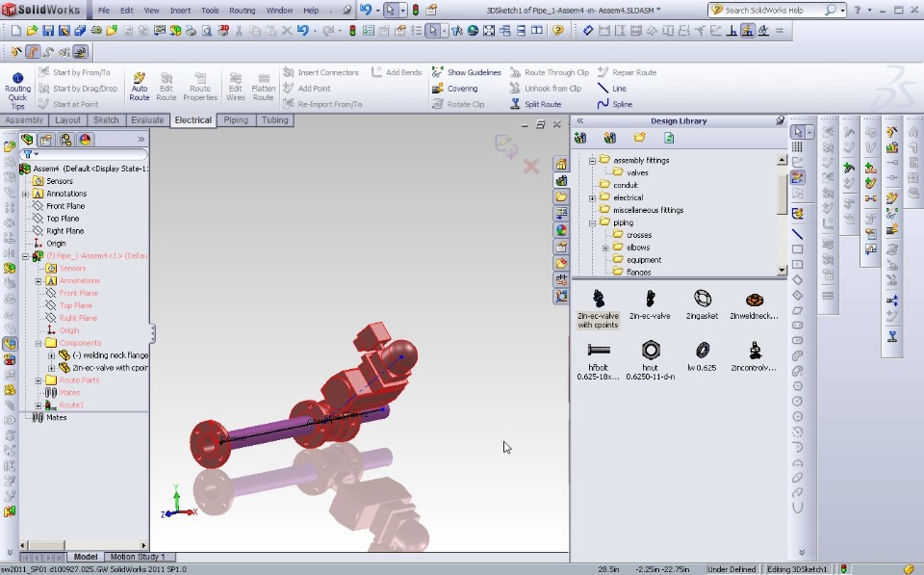The height and width of the screenshot is (575, 924).
Task: Collapse the Design Library task pane
Action: tap(579, 120)
